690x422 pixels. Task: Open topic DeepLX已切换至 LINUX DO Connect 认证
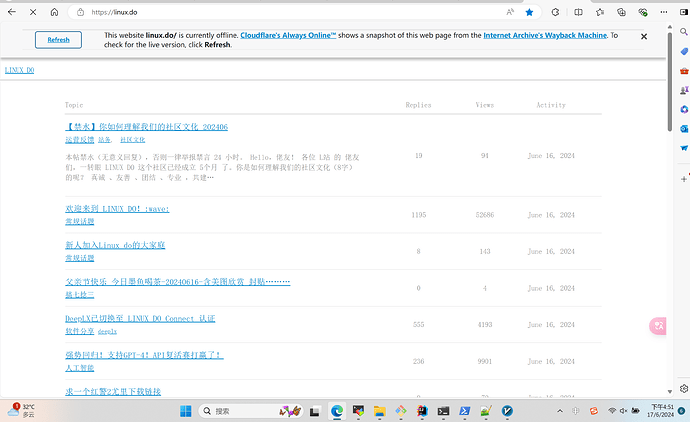[x=140, y=318]
